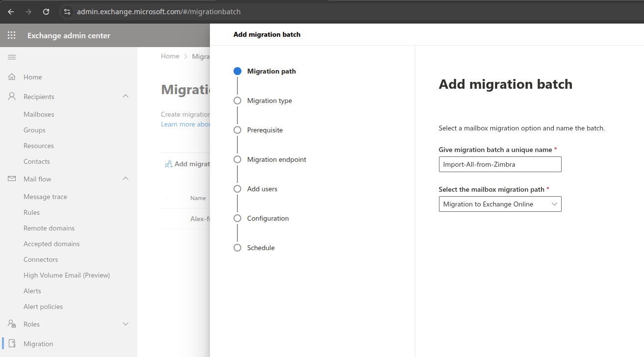The width and height of the screenshot is (644, 357).
Task: Open High Volume Email (Preview)
Action: point(67,275)
